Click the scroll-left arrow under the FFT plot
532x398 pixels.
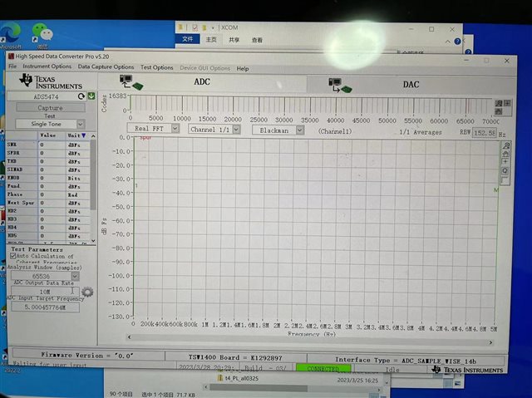point(129,337)
